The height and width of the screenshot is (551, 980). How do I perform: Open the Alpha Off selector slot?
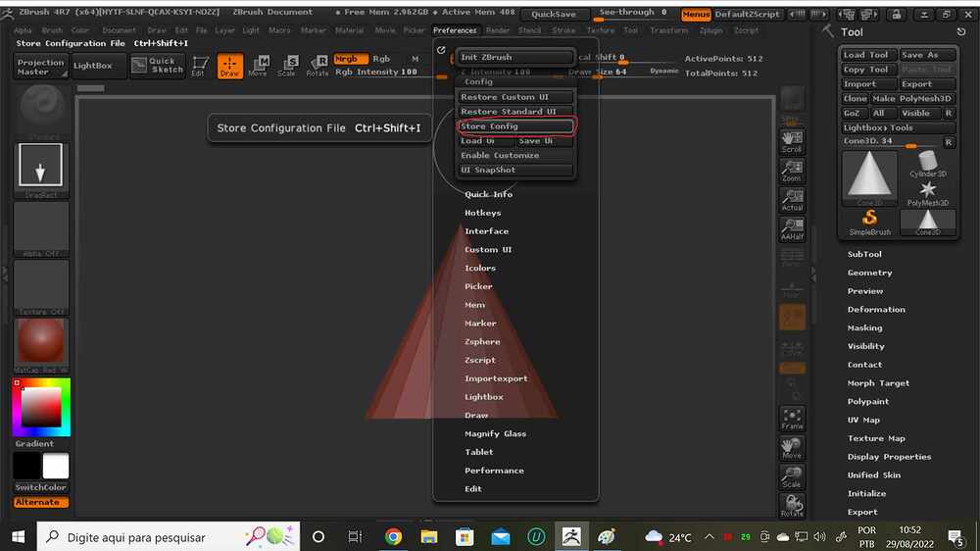point(40,228)
